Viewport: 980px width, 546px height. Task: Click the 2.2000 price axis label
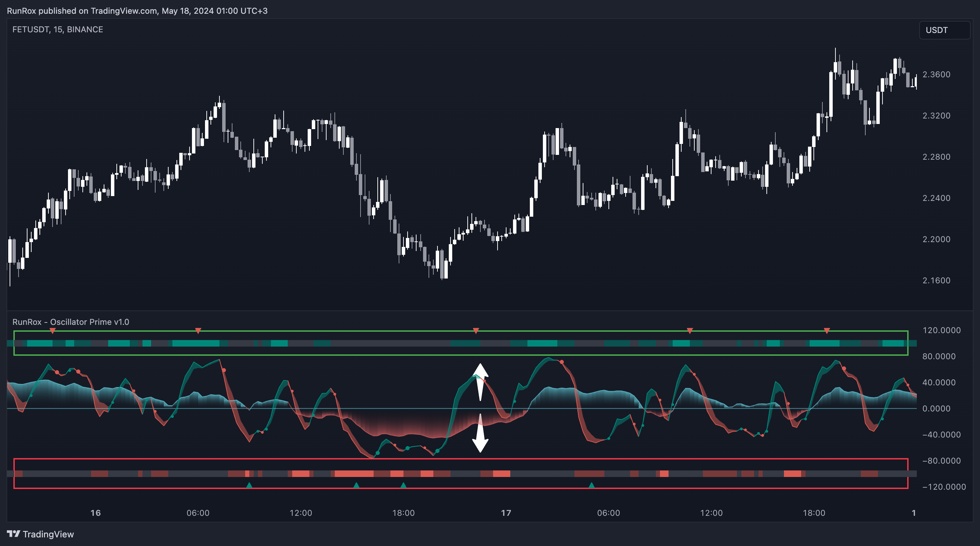click(936, 239)
